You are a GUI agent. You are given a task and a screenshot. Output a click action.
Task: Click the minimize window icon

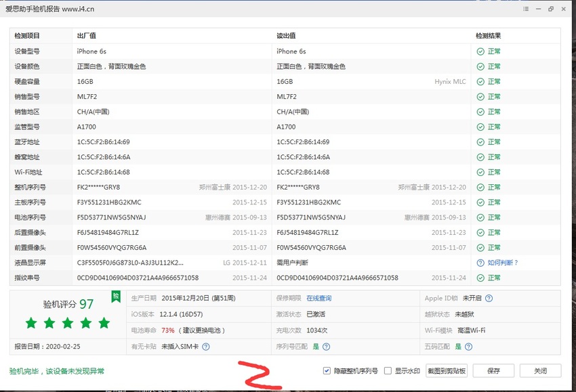point(539,9)
